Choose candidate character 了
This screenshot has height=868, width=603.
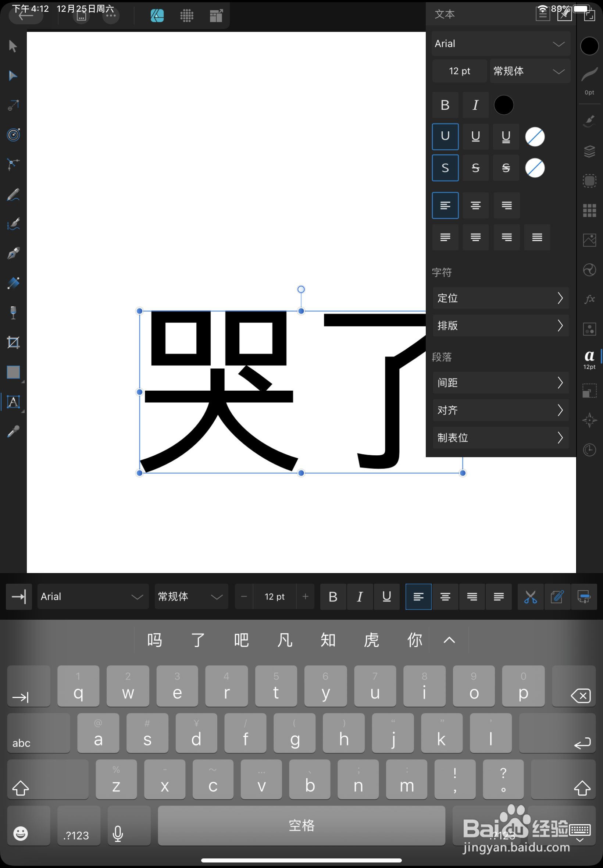coord(198,640)
